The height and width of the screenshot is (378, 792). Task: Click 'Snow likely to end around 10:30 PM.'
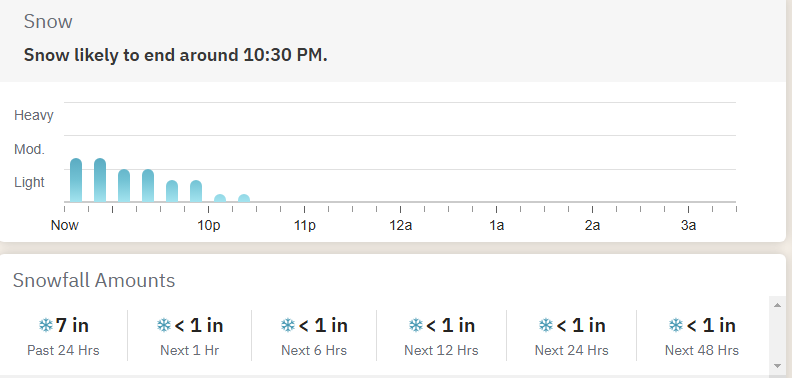tap(176, 55)
